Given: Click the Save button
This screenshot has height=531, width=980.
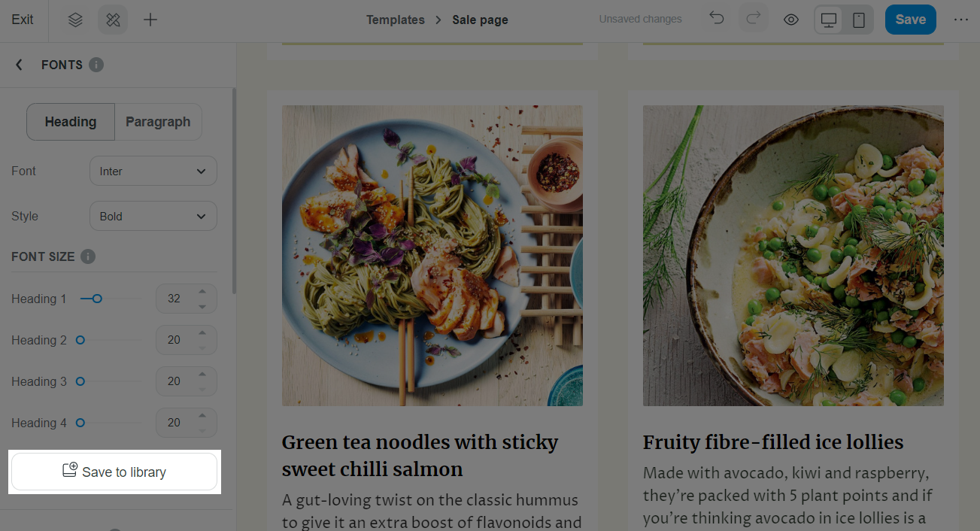Looking at the screenshot, I should point(910,20).
